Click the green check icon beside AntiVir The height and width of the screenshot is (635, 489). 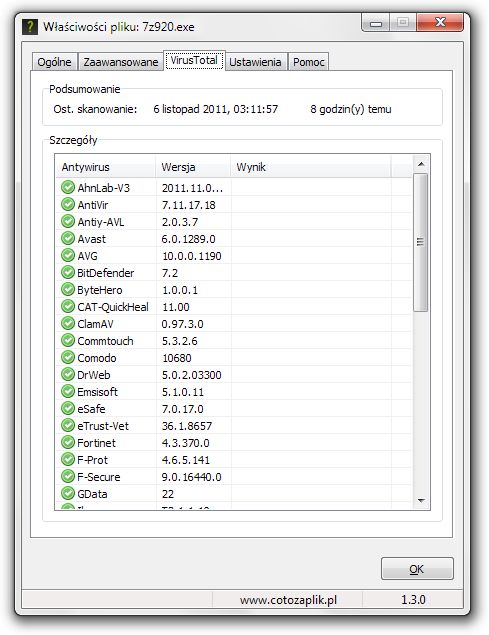click(x=68, y=205)
